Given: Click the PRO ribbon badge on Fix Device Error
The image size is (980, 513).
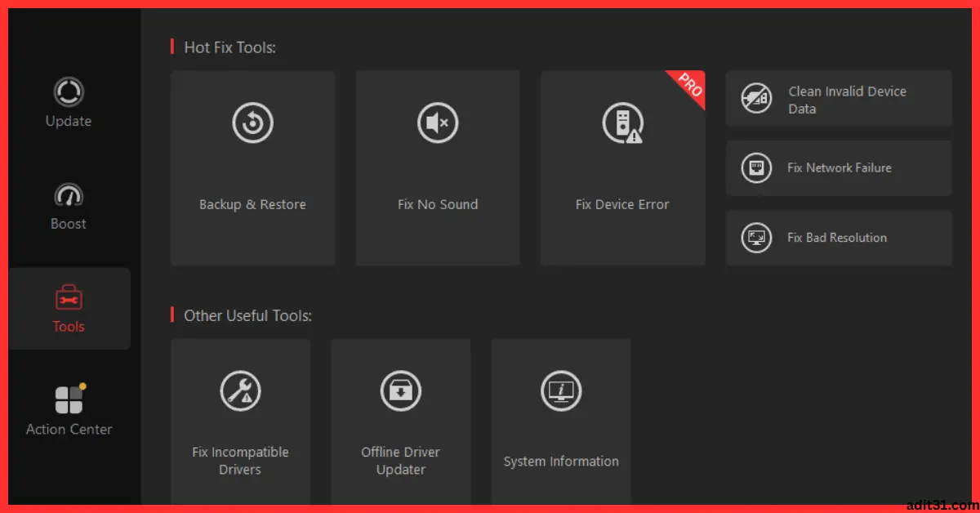Looking at the screenshot, I should click(689, 87).
